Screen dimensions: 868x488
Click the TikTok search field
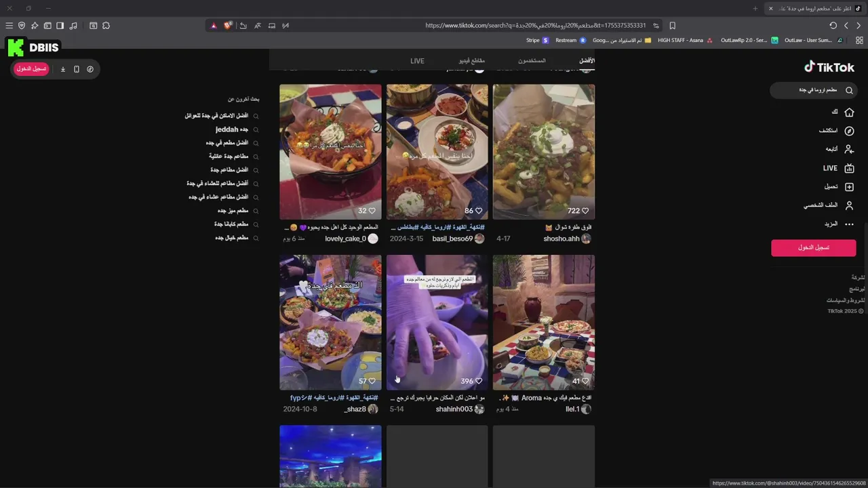(813, 90)
